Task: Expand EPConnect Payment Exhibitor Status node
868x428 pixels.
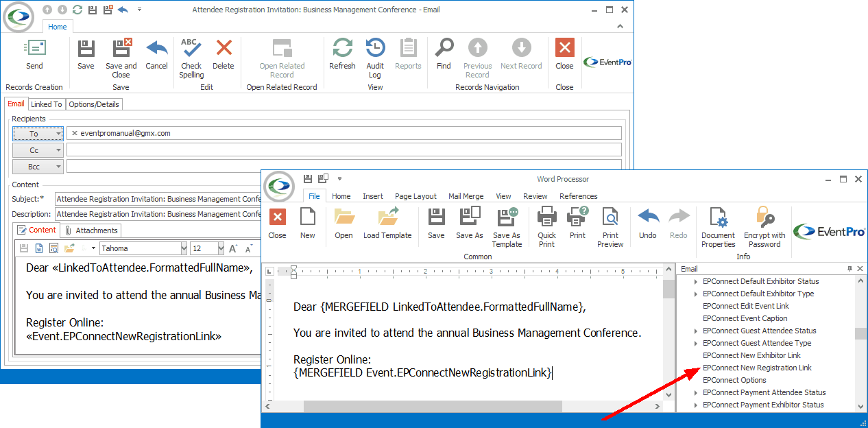Action: pyautogui.click(x=696, y=405)
